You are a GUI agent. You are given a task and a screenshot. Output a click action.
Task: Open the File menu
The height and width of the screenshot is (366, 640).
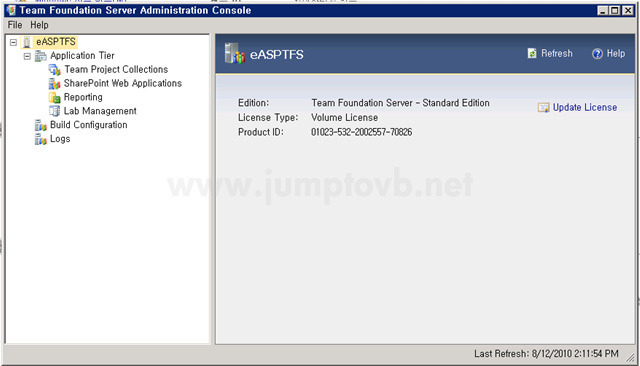(15, 25)
